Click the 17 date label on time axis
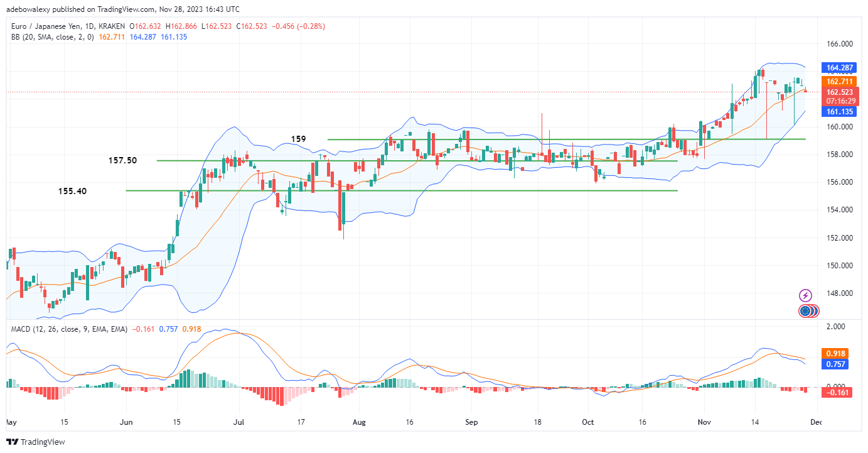Screen dimensions: 868x453 click(x=301, y=423)
